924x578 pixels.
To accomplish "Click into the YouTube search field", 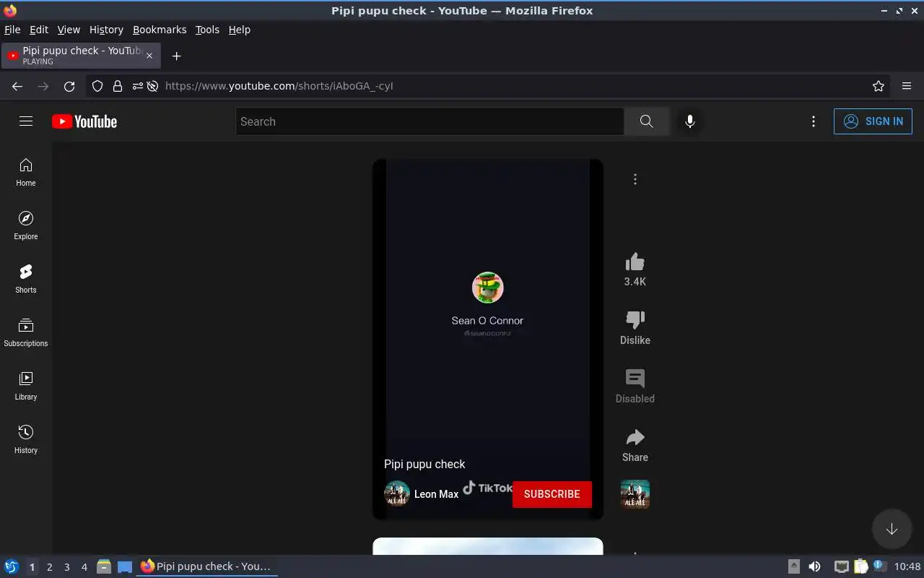I will [430, 121].
